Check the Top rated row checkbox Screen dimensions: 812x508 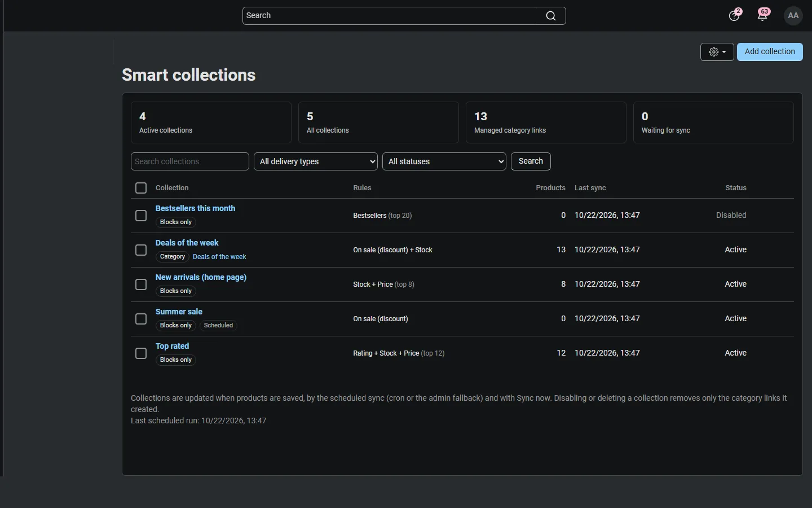click(x=141, y=353)
